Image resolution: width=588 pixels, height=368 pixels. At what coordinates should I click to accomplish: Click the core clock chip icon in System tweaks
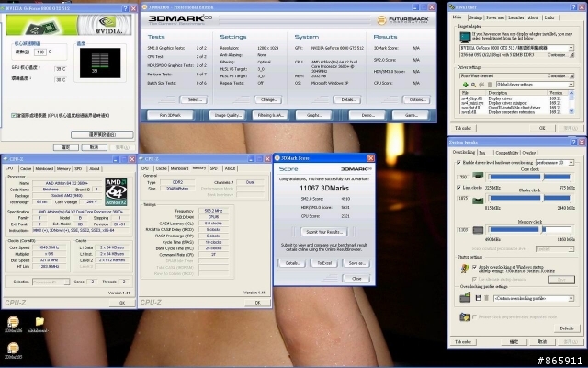point(478,176)
